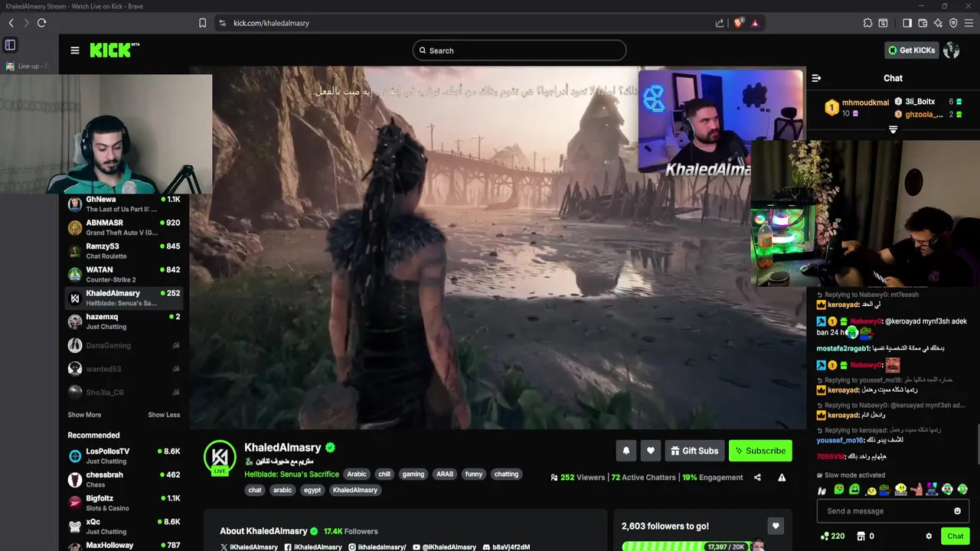Open the shop icon showing 0

click(865, 536)
